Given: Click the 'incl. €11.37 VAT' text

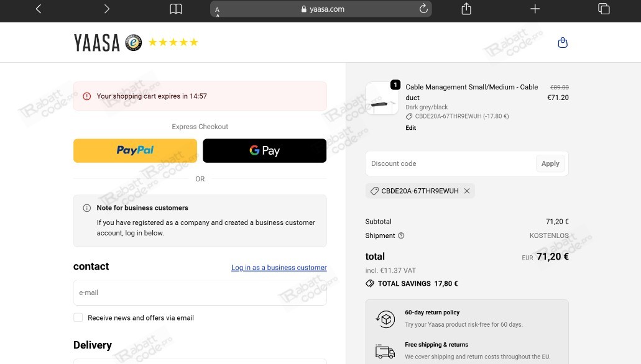Looking at the screenshot, I should [x=390, y=270].
